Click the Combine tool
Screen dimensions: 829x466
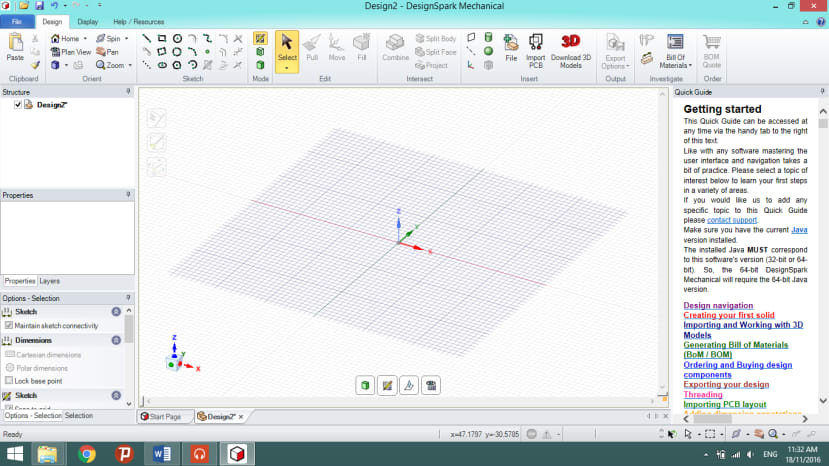395,48
